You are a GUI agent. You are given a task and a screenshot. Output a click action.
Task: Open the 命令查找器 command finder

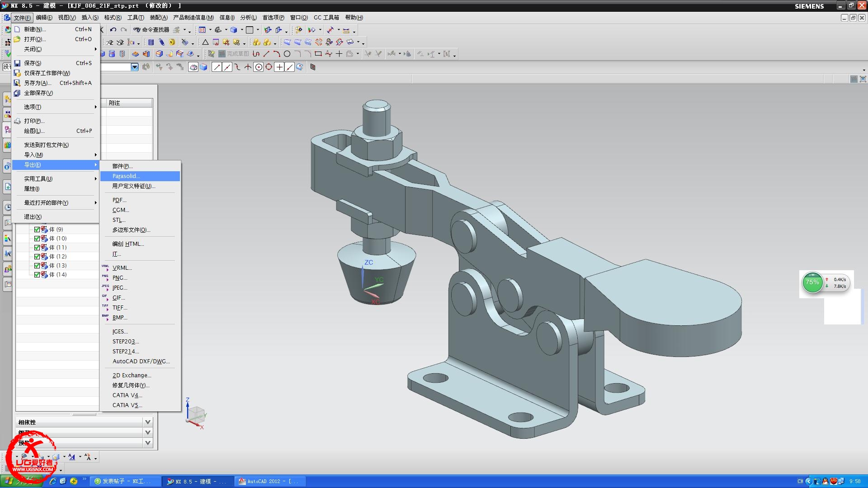[x=151, y=30]
